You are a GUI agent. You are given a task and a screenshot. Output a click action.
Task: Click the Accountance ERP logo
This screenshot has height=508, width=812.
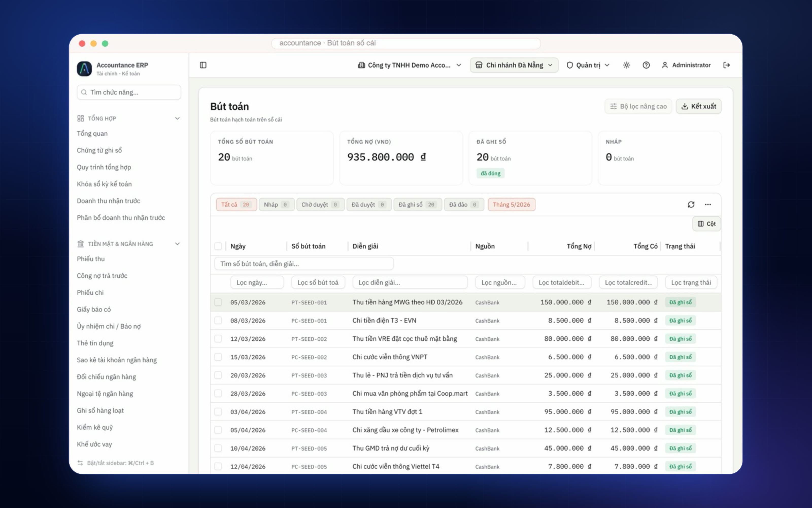tap(84, 69)
